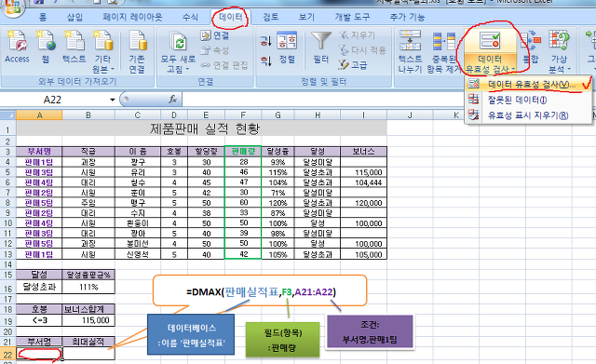596x364 pixels.
Task: Select 잘못된 데이터(I) menu item
Action: click(528, 100)
